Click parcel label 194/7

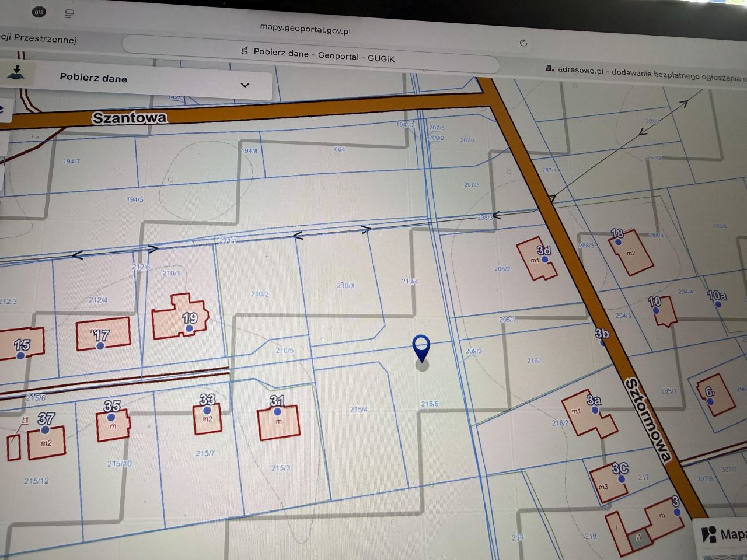(71, 161)
